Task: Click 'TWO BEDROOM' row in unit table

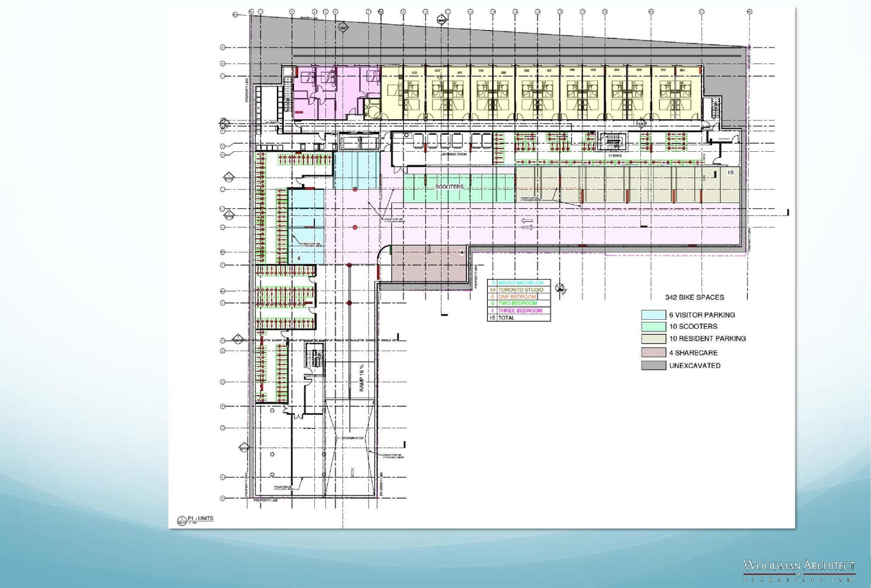Action: pos(519,304)
